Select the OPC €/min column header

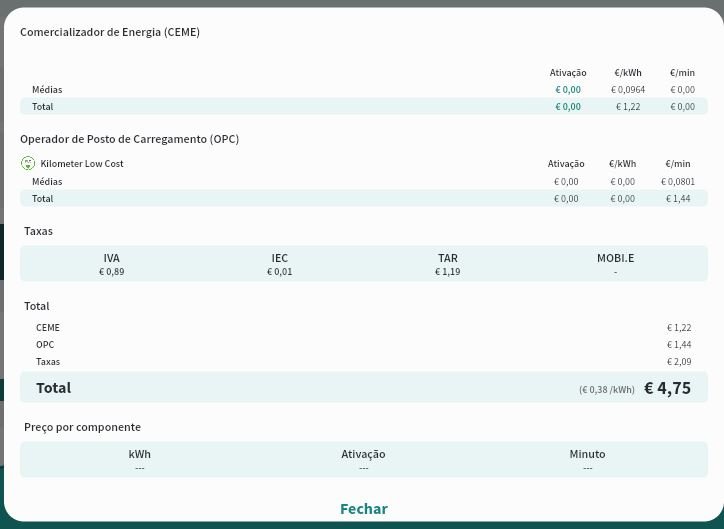pyautogui.click(x=677, y=164)
